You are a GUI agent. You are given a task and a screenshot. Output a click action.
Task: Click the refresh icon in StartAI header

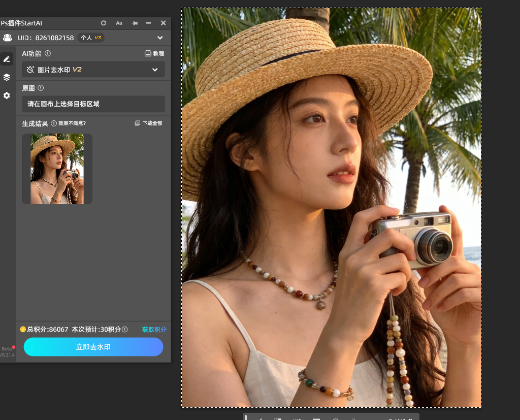(x=104, y=23)
